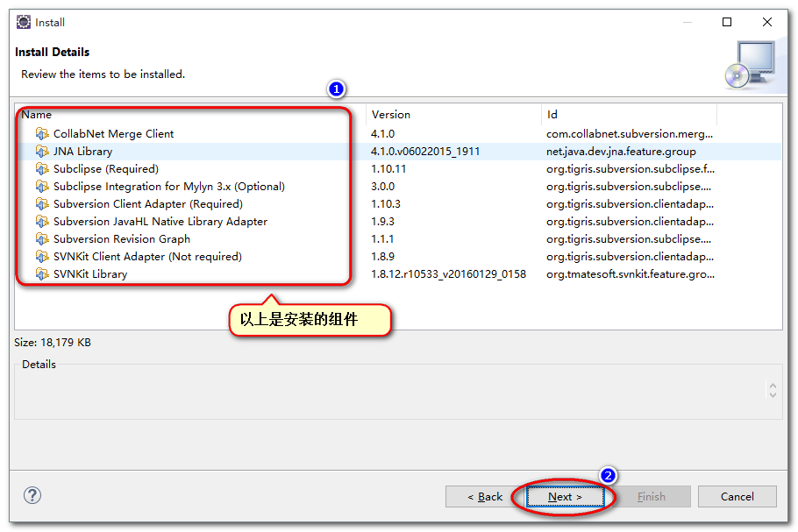
Task: Click the com.collabnet.subversion.merge id cell
Action: [x=630, y=134]
